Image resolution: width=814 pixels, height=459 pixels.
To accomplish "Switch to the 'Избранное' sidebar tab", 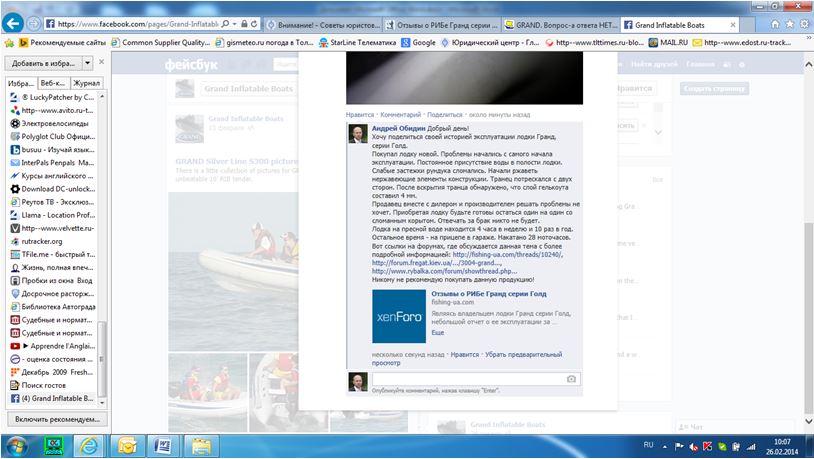I will (21, 83).
